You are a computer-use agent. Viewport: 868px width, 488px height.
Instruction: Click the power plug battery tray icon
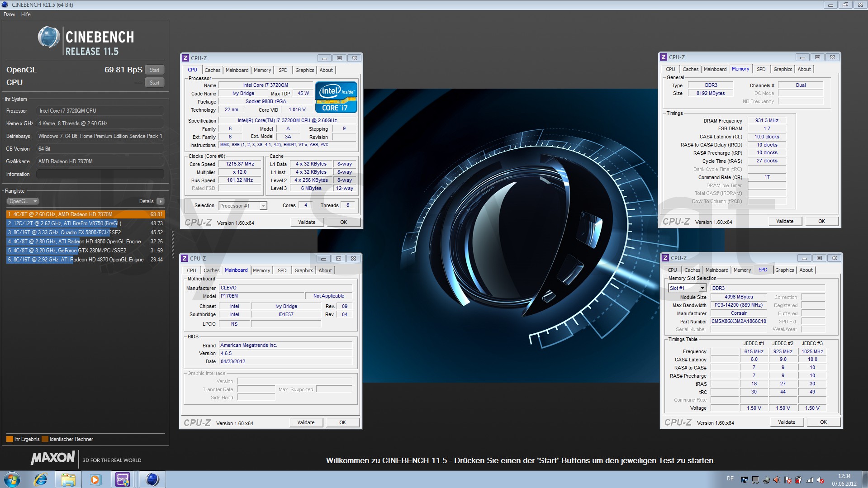(x=798, y=480)
